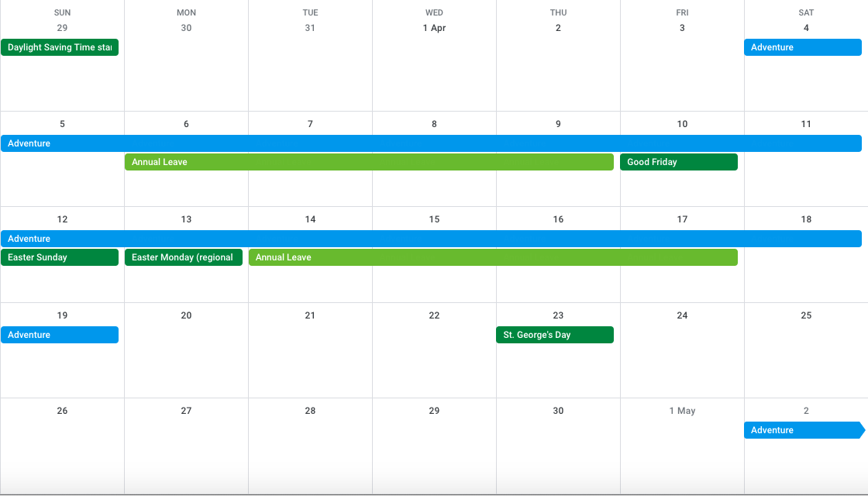Select Thursday 2 in the first week
Image resolution: width=868 pixels, height=496 pixels.
point(558,28)
